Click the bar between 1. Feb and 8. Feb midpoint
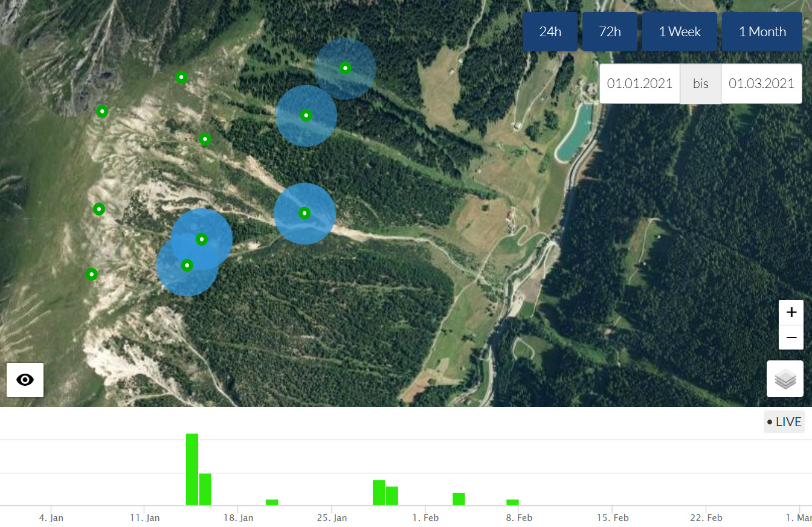The height and width of the screenshot is (527, 812). [x=459, y=499]
